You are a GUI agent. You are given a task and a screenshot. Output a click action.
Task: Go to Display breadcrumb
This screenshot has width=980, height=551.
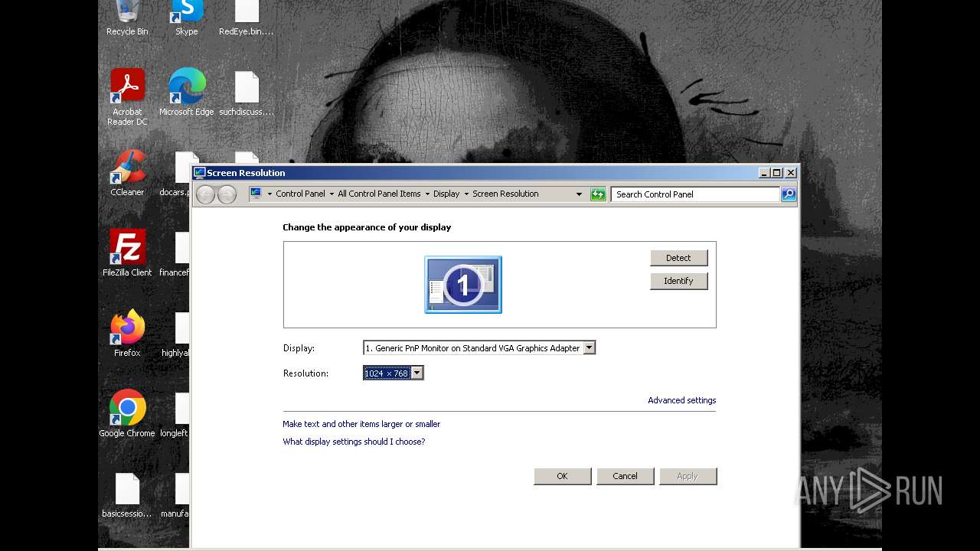coord(446,194)
